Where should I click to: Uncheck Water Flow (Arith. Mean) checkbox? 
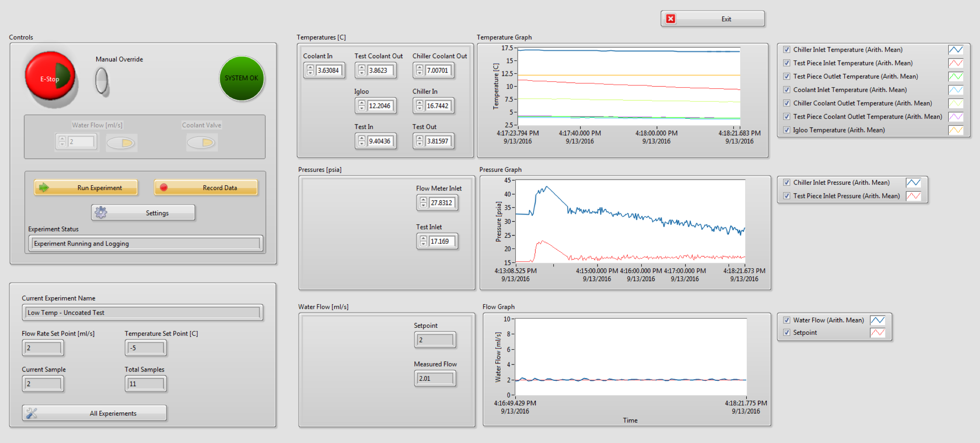(x=787, y=320)
